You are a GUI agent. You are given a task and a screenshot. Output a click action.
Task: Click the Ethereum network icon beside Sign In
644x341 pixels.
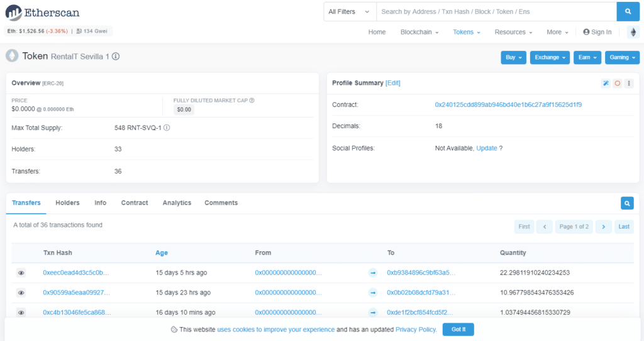pos(633,32)
